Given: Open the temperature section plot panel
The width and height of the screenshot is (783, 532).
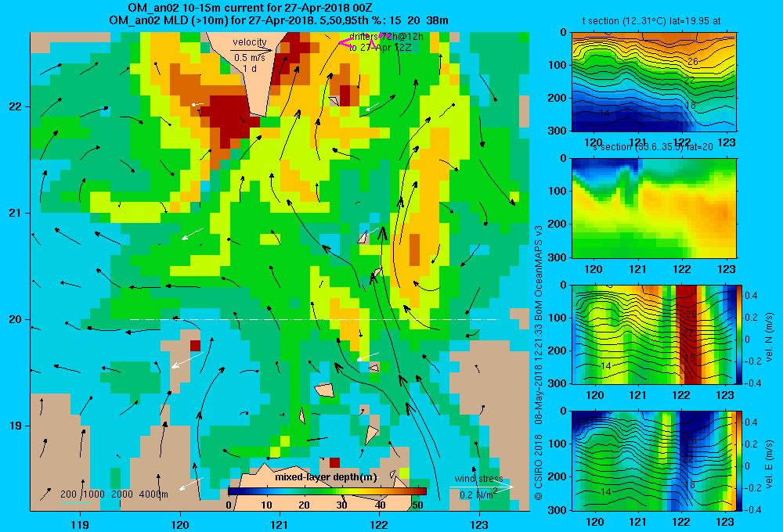Looking at the screenshot, I should [x=654, y=82].
